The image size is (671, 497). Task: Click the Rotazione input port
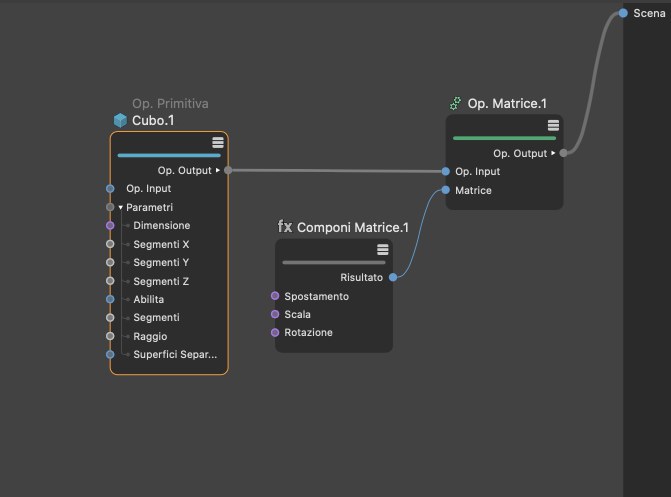tap(275, 332)
